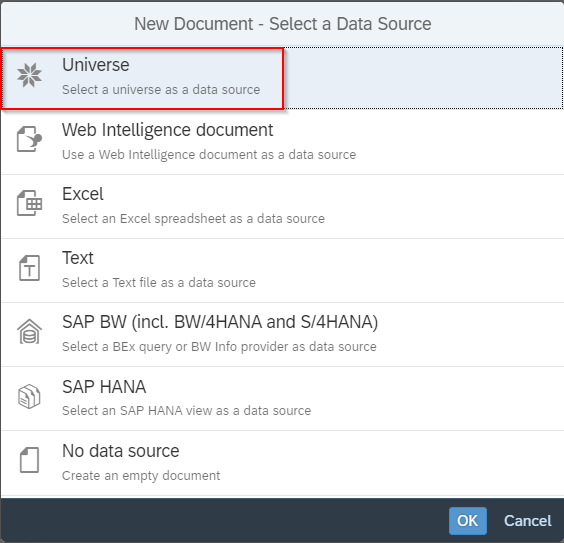This screenshot has height=543, width=564.
Task: Dismiss the dialog with Cancel
Action: pyautogui.click(x=528, y=521)
